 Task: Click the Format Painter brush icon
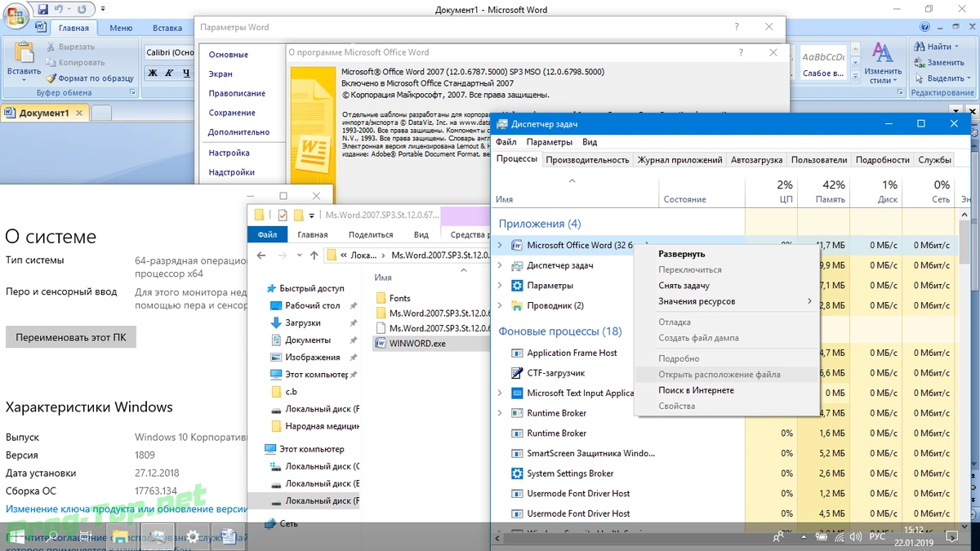51,78
